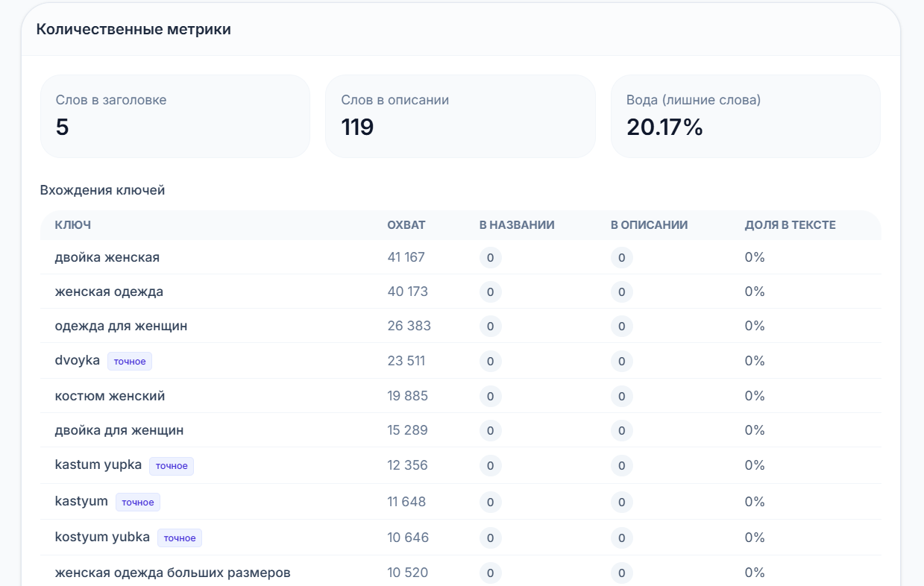Select 'женская одежда больших размеров' row
This screenshot has height=586, width=924.
click(x=461, y=573)
